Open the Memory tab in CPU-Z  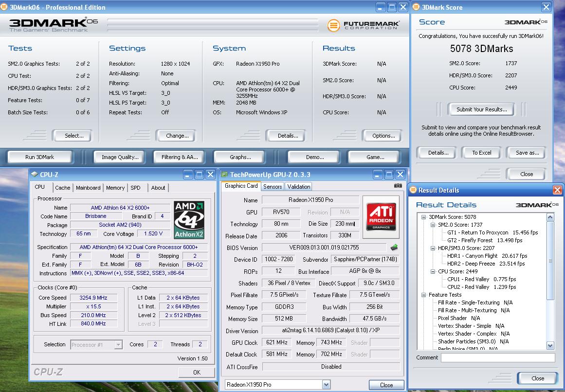coord(115,188)
